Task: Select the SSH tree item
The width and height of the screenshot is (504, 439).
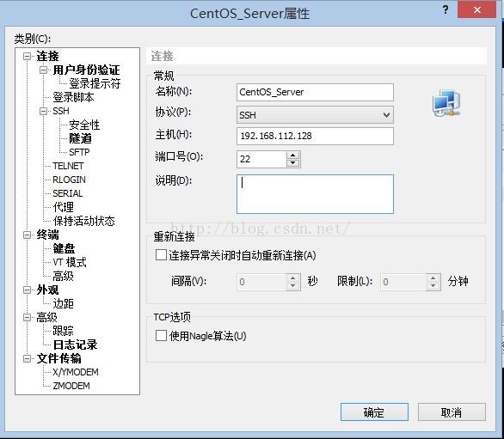Action: 61,111
